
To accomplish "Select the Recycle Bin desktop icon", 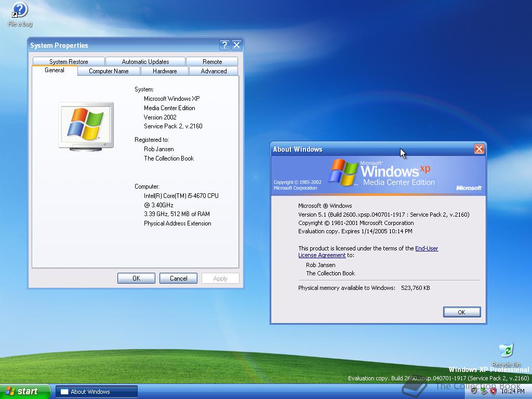I will pos(506,354).
